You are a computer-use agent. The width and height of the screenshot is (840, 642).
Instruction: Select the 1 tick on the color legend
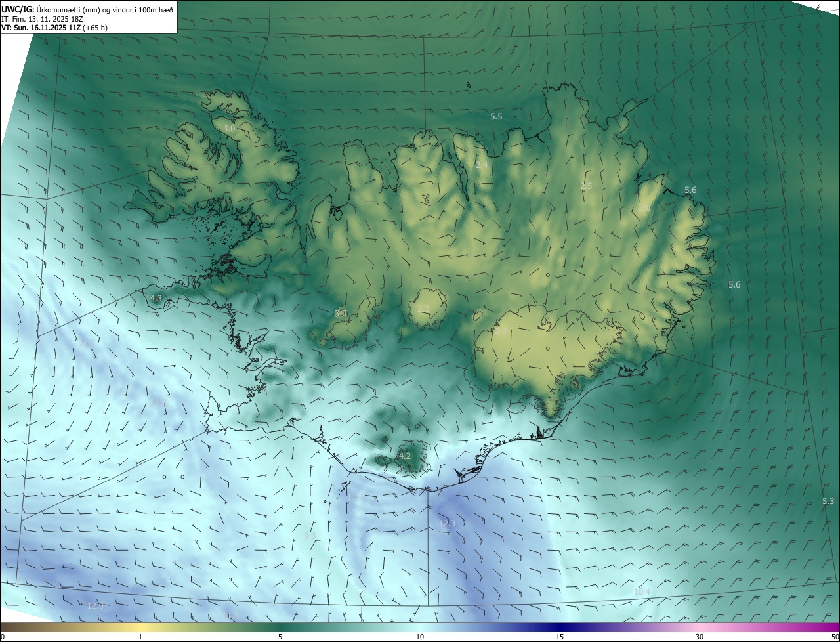point(140,637)
